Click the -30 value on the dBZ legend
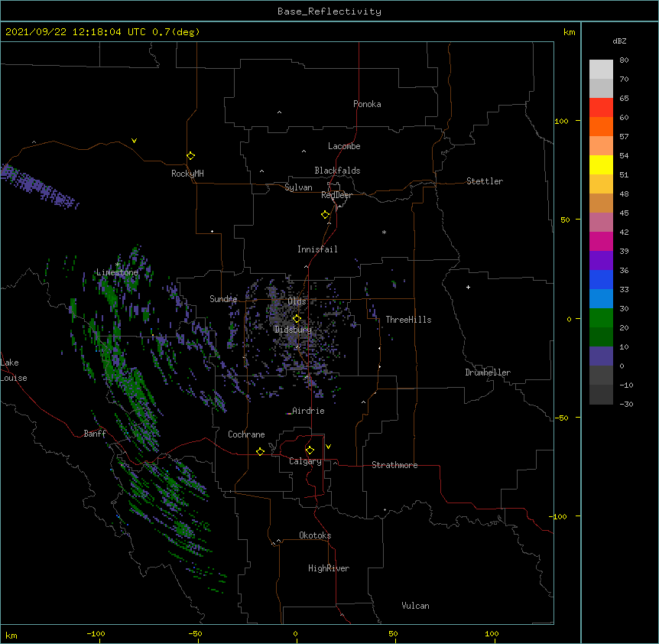Screen dimensions: 659x644 [x=626, y=404]
